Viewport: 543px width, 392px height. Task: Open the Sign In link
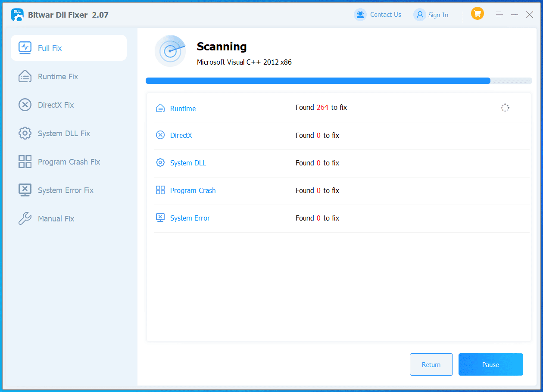(x=438, y=15)
